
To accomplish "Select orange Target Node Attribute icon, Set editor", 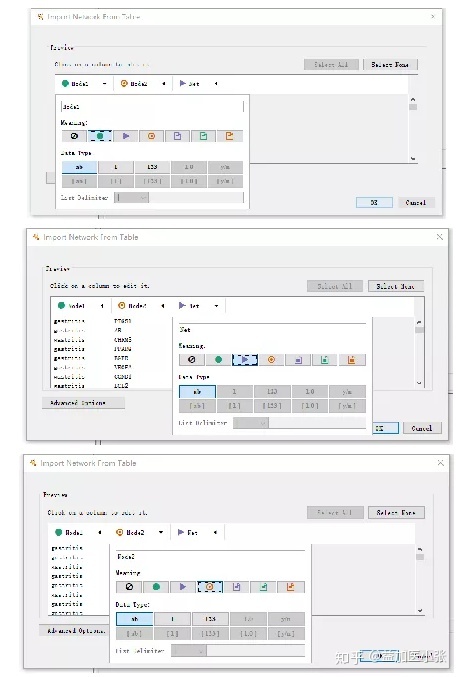I will [352, 359].
